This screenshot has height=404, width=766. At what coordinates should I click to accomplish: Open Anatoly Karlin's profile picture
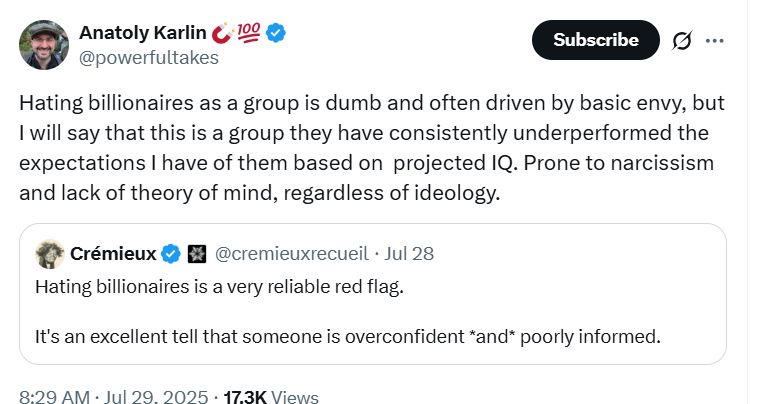[44, 45]
